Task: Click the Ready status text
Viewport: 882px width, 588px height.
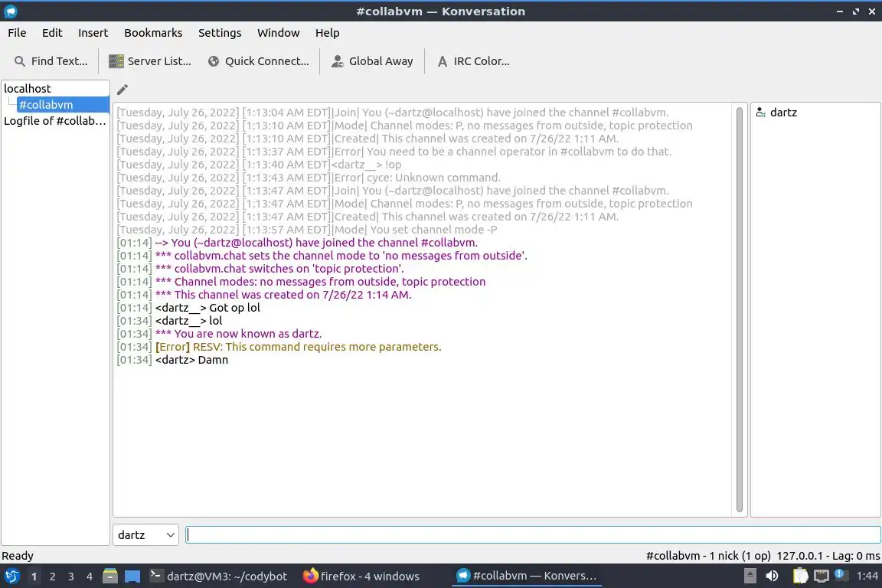Action: coord(18,556)
